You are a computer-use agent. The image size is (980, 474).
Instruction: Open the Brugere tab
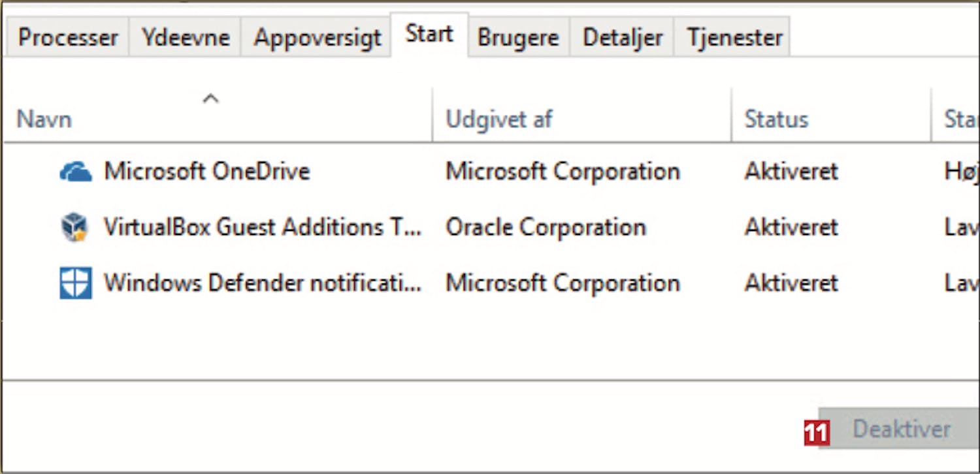click(518, 37)
